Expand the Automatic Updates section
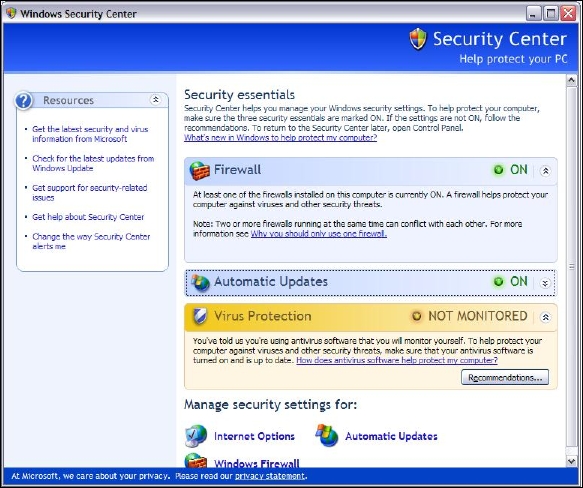This screenshot has width=583, height=488. click(x=545, y=283)
